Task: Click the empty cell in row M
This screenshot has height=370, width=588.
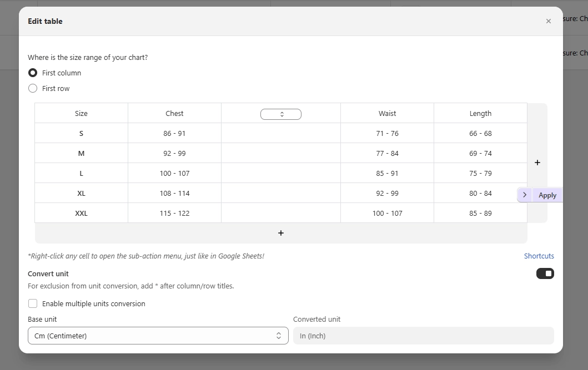Action: 281,153
